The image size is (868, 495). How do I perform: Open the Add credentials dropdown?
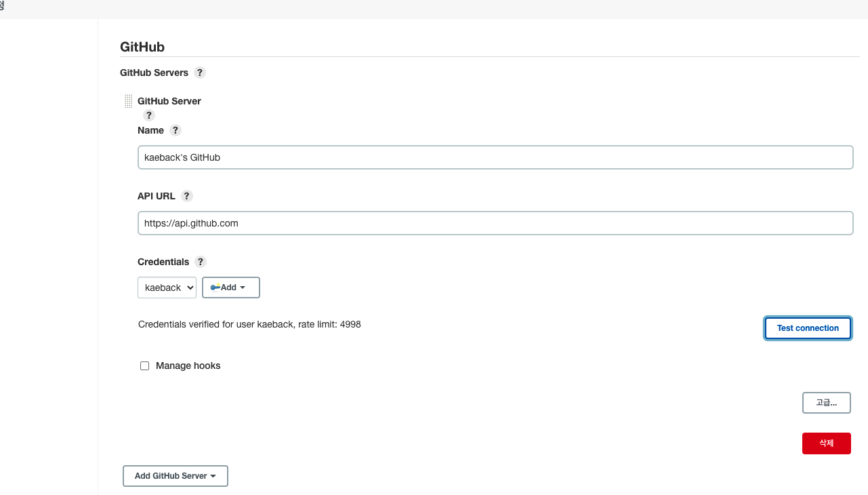click(231, 288)
